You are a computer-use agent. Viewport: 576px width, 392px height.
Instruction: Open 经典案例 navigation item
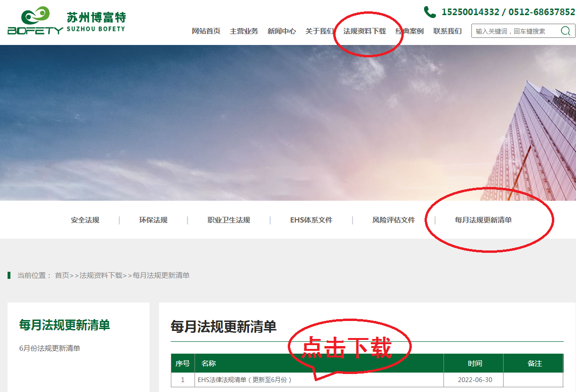(x=409, y=31)
